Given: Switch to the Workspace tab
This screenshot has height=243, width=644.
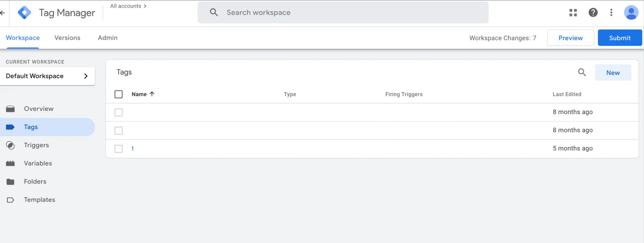Looking at the screenshot, I should [x=23, y=38].
